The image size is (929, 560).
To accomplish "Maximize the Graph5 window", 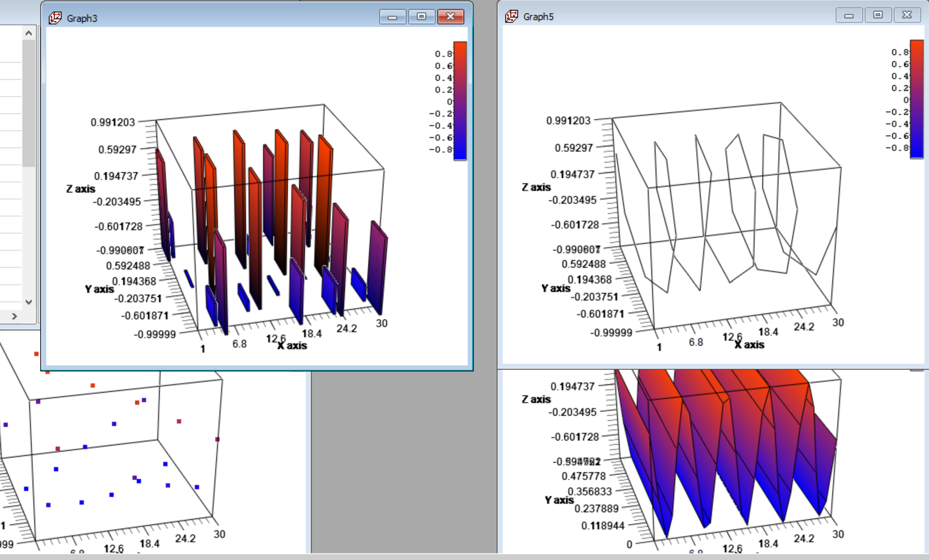I will click(878, 15).
